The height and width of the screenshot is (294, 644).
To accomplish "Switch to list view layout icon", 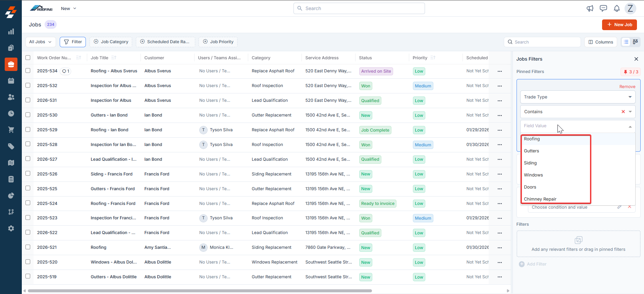I will click(x=626, y=42).
